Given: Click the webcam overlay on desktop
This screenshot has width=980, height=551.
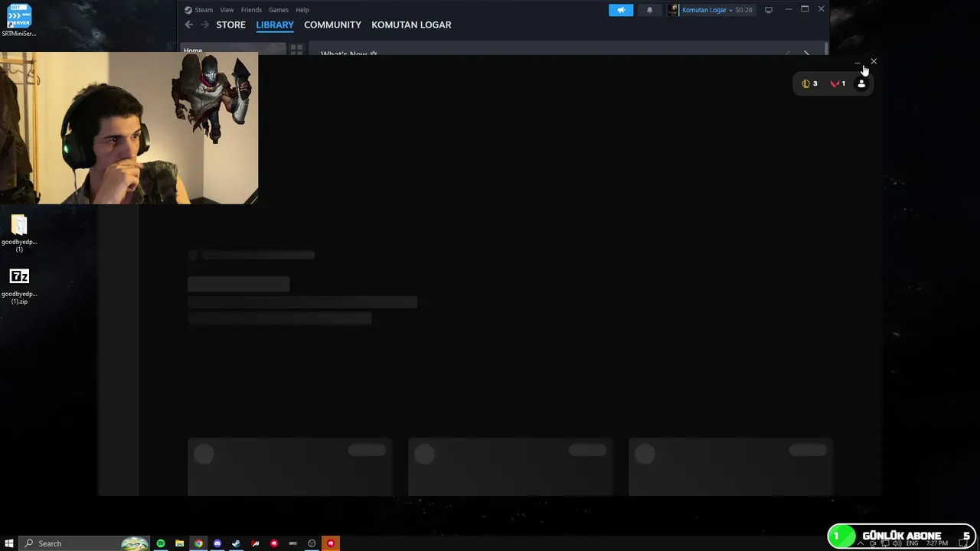Looking at the screenshot, I should click(129, 128).
